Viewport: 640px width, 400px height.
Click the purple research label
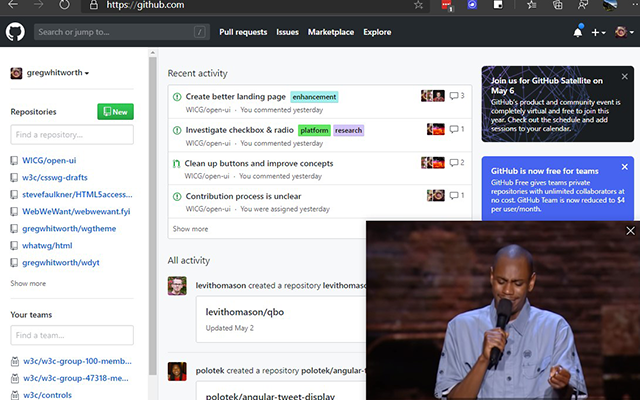pos(349,130)
